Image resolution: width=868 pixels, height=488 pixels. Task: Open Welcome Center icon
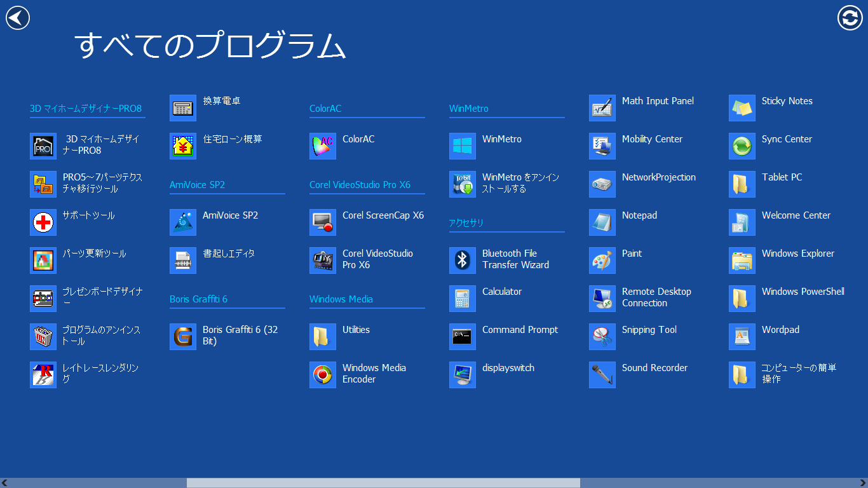pos(742,222)
